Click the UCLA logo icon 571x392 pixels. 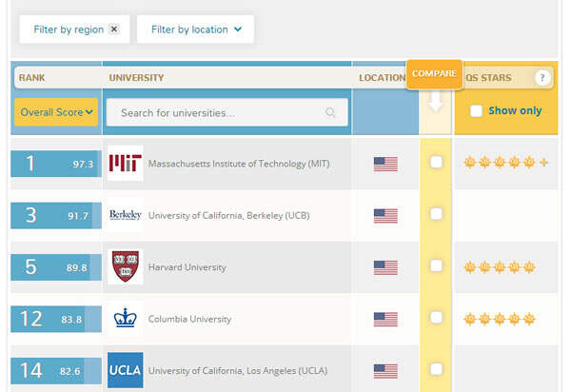click(126, 370)
